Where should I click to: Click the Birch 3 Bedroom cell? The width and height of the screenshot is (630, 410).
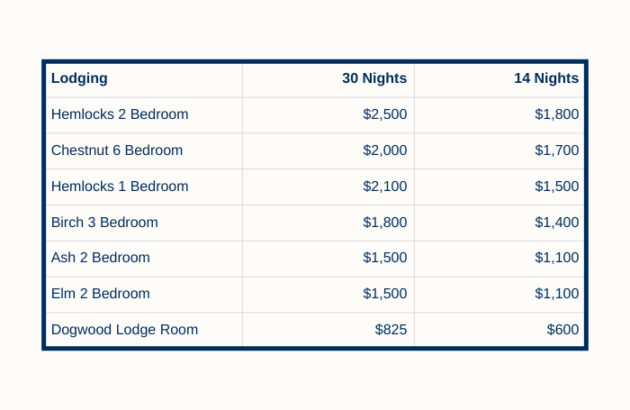105,222
